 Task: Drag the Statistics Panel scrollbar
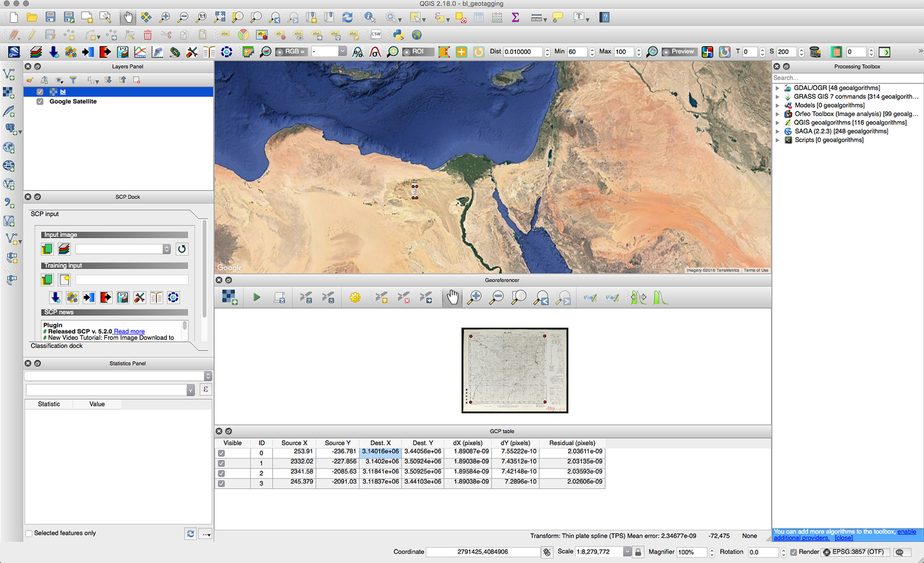pos(208,375)
